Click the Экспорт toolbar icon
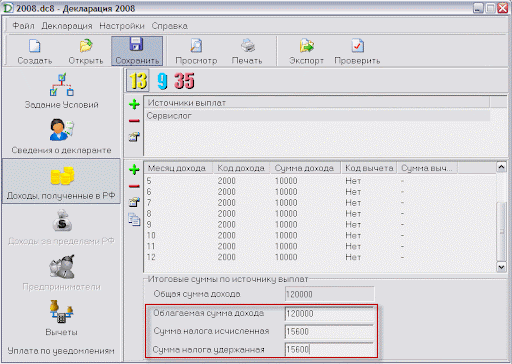 306,51
